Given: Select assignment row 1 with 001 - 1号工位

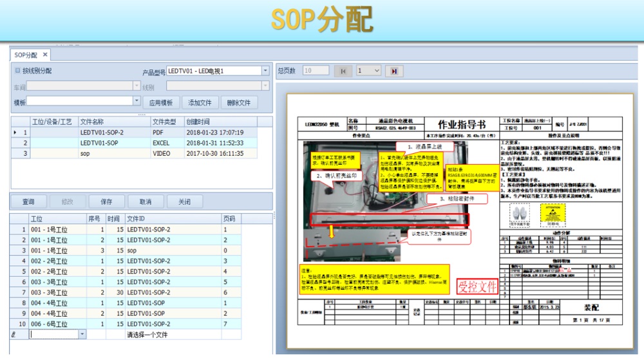Looking at the screenshot, I should (126, 229).
